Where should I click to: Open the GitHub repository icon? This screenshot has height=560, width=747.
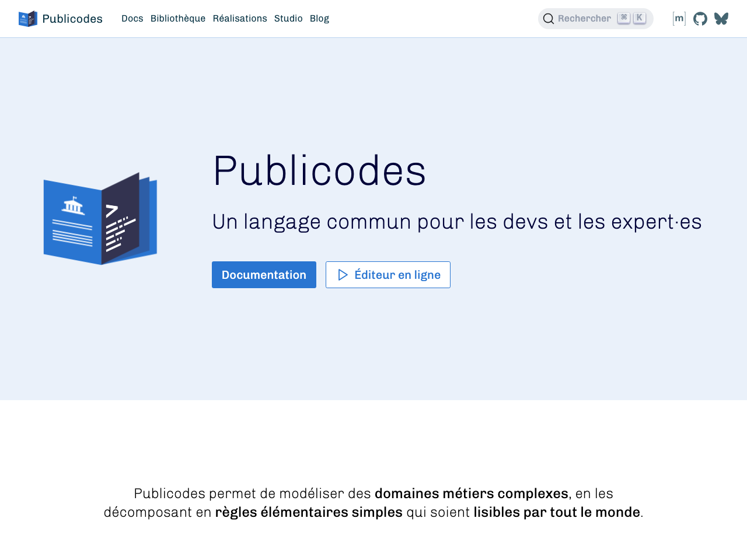pyautogui.click(x=699, y=17)
